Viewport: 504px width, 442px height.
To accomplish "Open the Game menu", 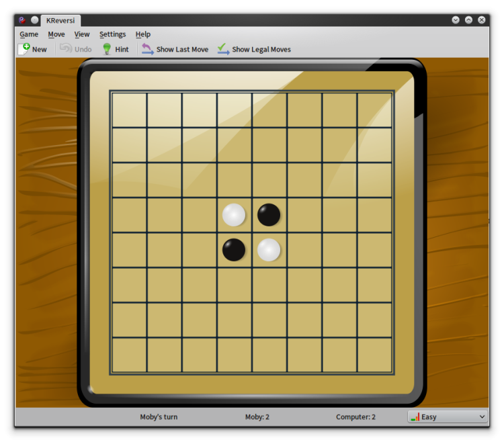I will coord(29,34).
